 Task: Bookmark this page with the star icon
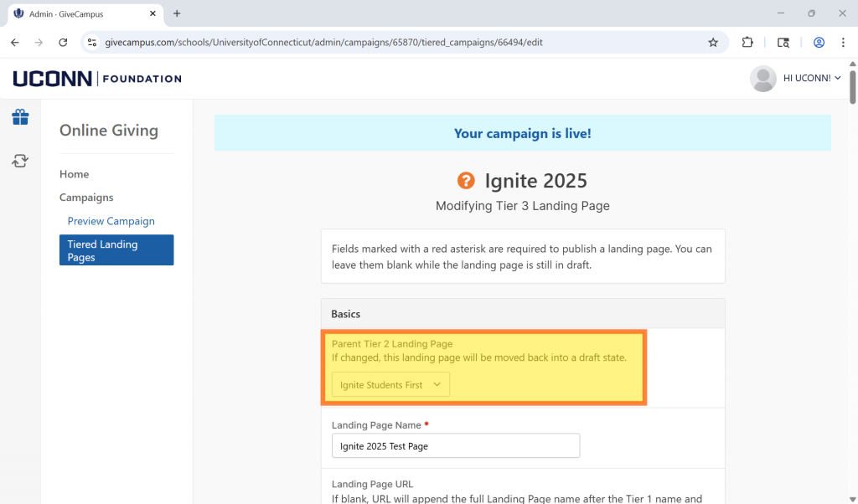(x=713, y=43)
